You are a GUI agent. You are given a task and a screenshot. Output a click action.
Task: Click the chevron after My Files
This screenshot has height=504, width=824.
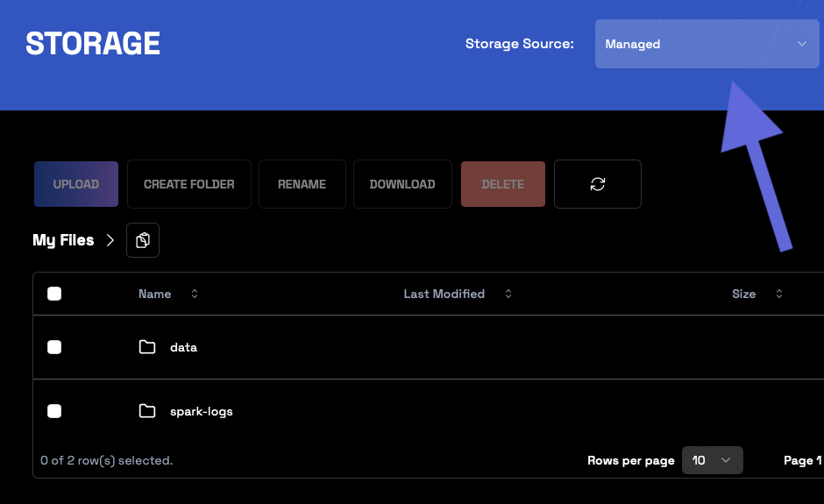pyautogui.click(x=110, y=240)
